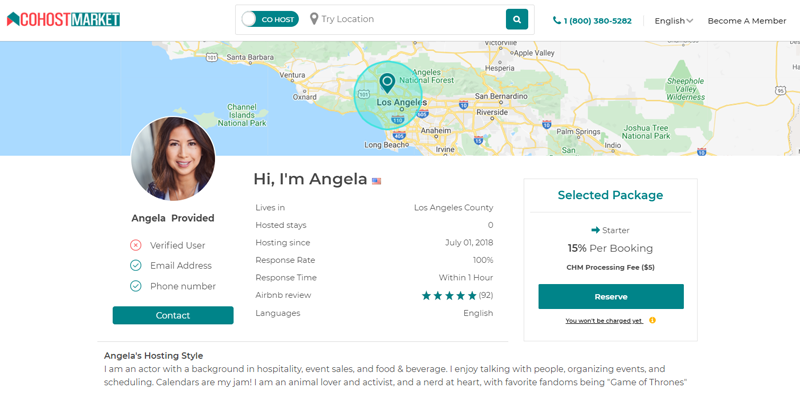
Task: Click the Contact button
Action: (x=173, y=315)
